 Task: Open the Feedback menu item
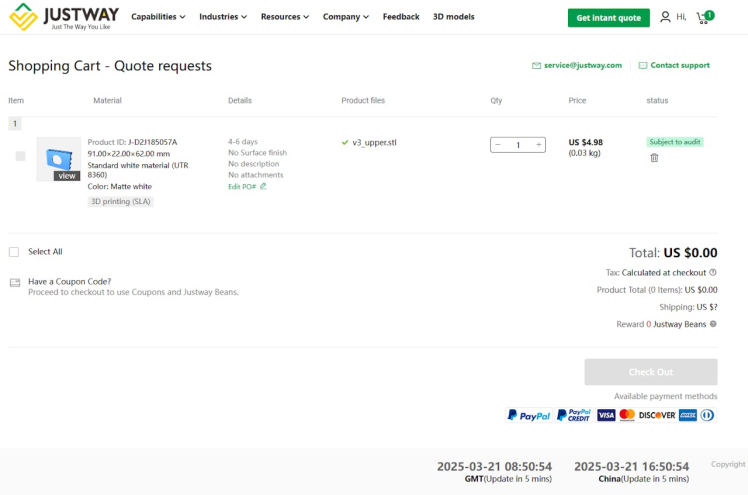click(x=401, y=17)
